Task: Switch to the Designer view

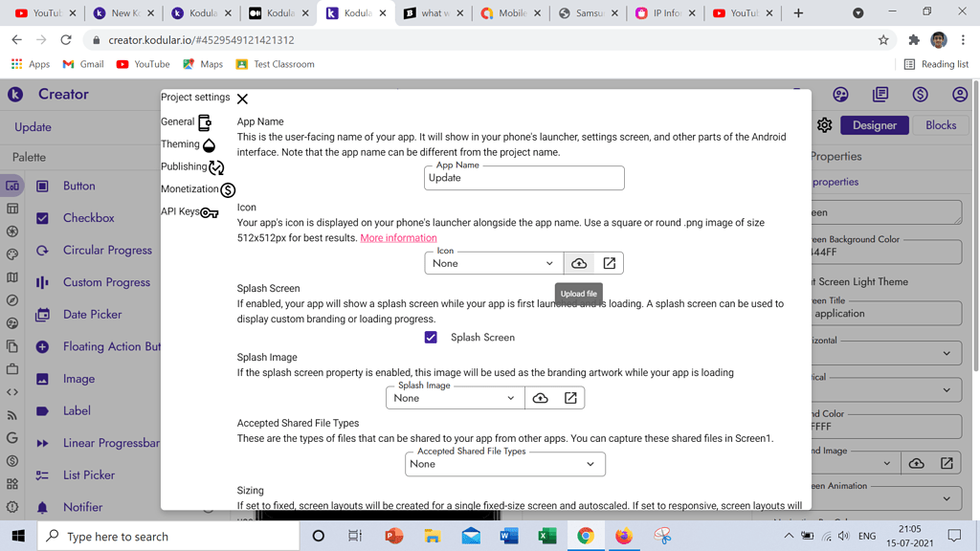Action: point(875,125)
